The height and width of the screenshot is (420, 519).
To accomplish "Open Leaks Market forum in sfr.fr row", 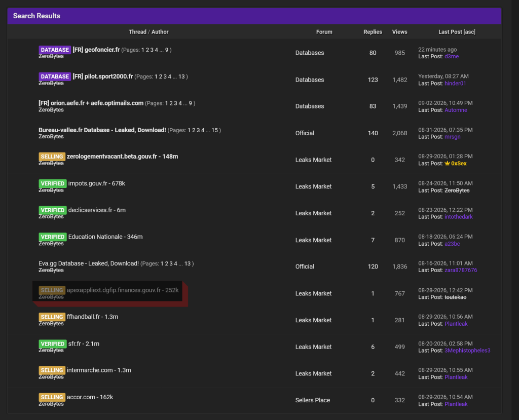I will [313, 347].
